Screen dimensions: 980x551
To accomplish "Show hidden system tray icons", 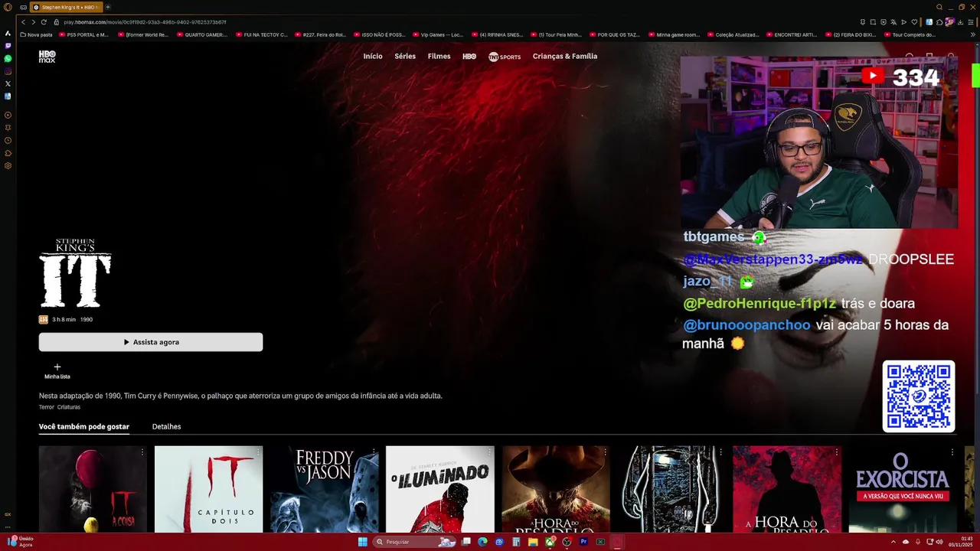I will 893,542.
